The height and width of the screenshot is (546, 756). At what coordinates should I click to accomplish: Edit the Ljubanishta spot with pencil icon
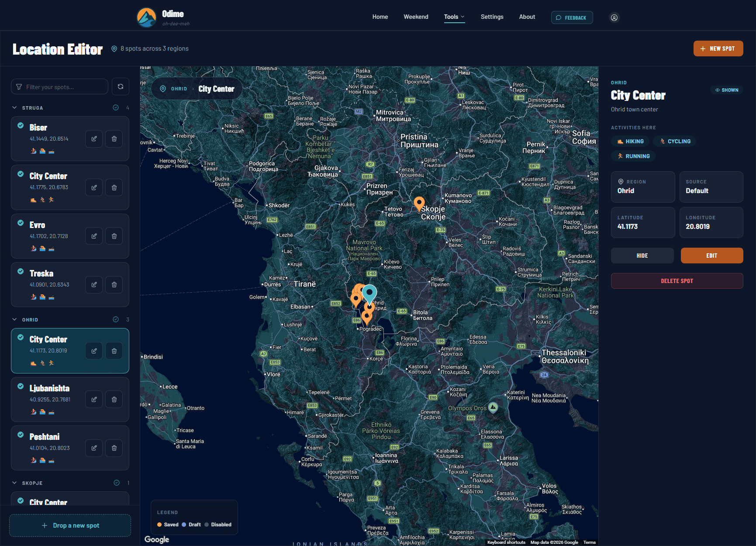[x=94, y=399]
